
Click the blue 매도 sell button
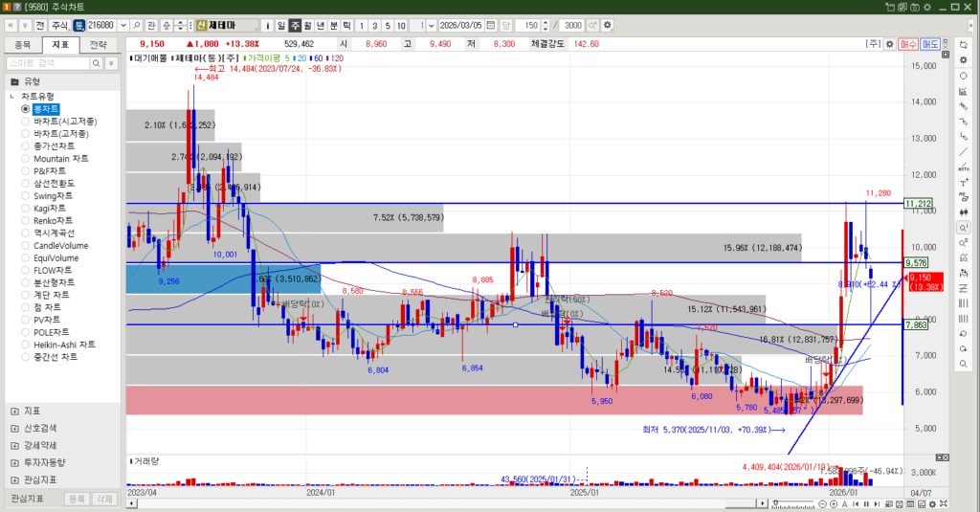click(930, 44)
